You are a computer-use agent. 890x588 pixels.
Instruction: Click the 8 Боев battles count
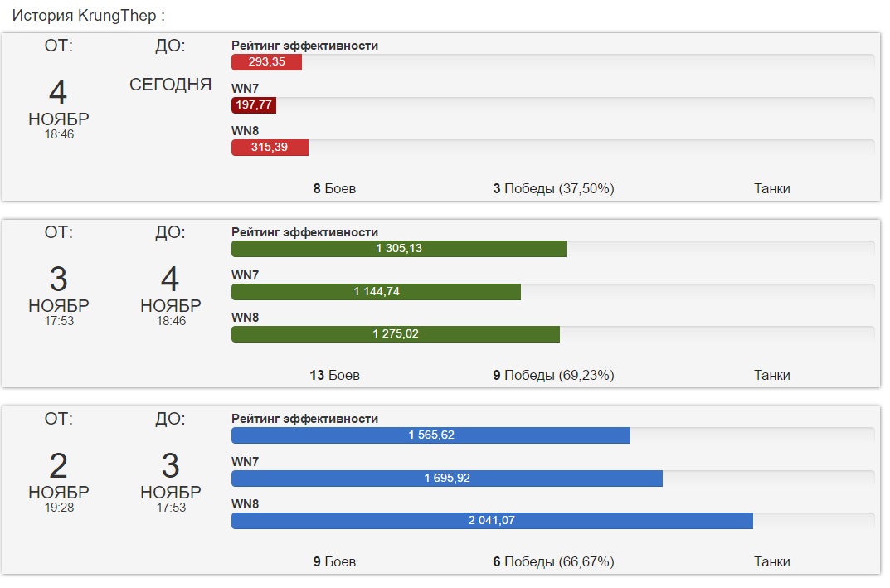(334, 188)
